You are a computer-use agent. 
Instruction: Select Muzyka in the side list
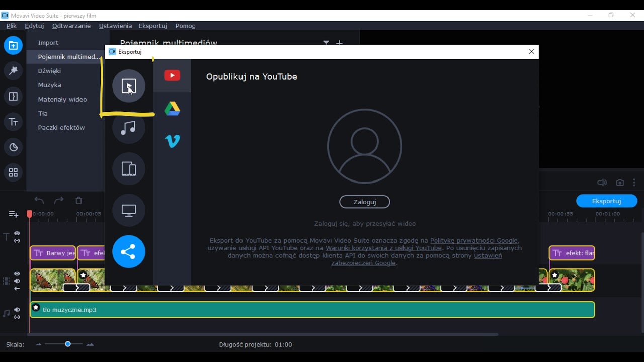49,85
